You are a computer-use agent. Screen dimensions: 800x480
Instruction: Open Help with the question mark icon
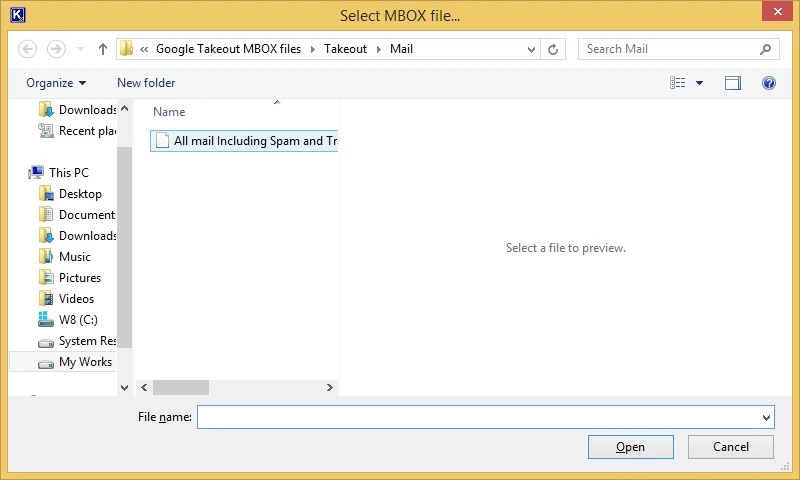(769, 83)
